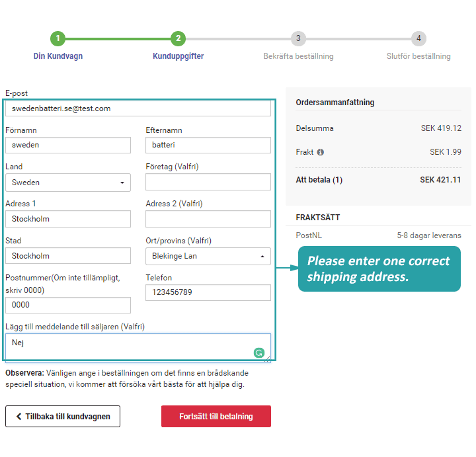
Task: Click the Efternamn text field
Action: (x=208, y=145)
